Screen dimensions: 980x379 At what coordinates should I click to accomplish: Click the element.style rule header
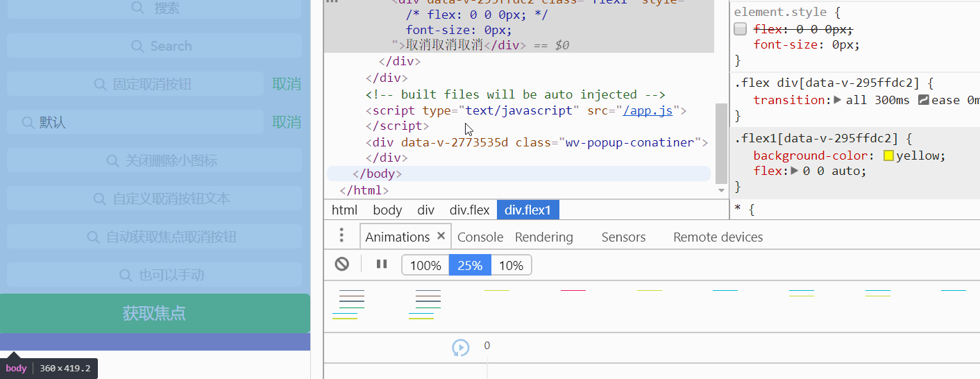point(781,12)
